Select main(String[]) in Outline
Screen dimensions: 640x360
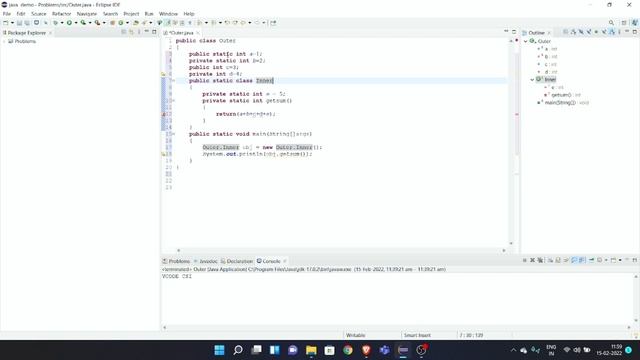click(x=563, y=103)
